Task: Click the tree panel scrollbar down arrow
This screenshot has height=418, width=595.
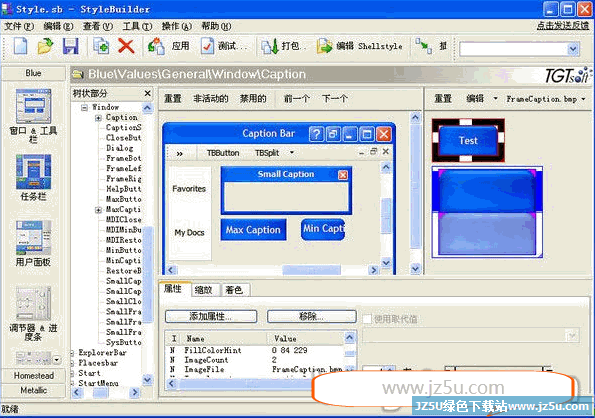Action: 147,380
